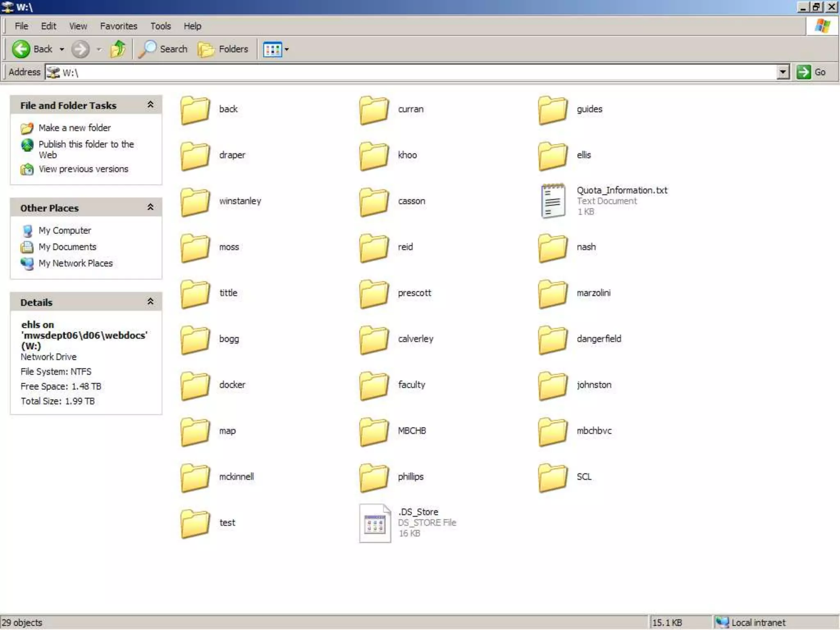This screenshot has width=840, height=630.
Task: Click the Up folder toolbar icon
Action: (118, 49)
